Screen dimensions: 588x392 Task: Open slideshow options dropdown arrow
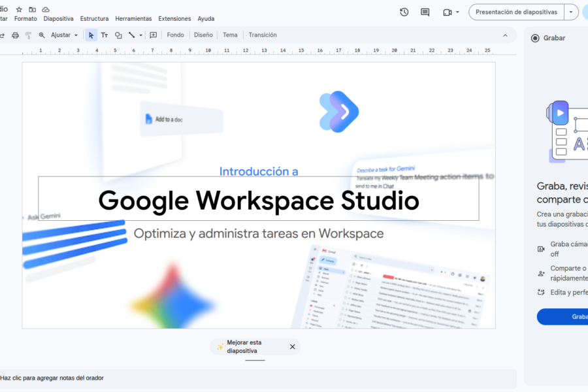click(x=571, y=12)
